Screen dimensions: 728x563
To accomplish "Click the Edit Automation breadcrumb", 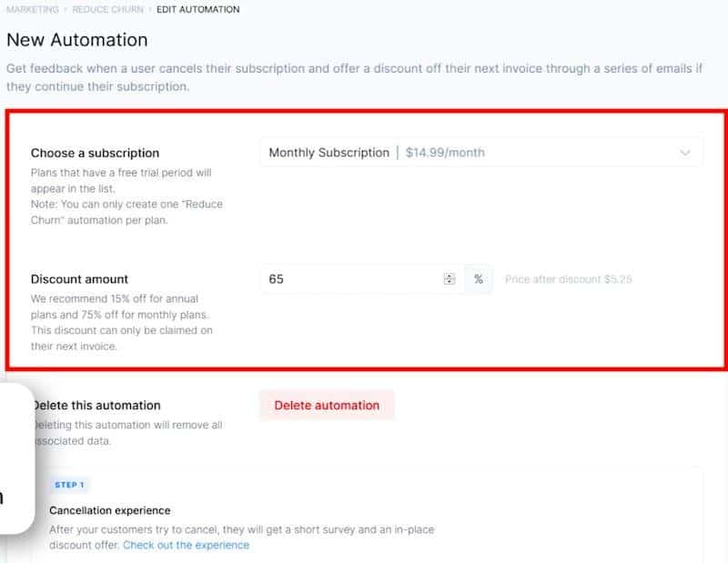I will tap(198, 9).
